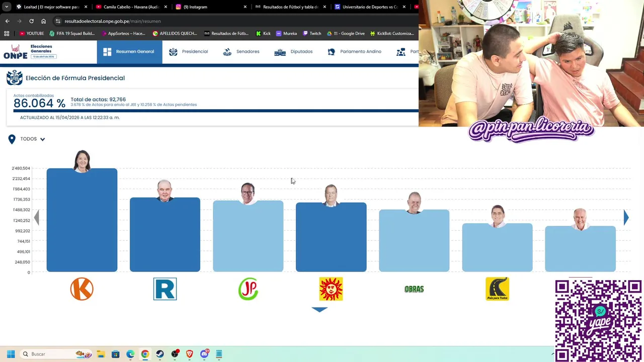The image size is (644, 362).
Task: Switch to Camila Cabello Havana tab
Action: click(x=131, y=7)
